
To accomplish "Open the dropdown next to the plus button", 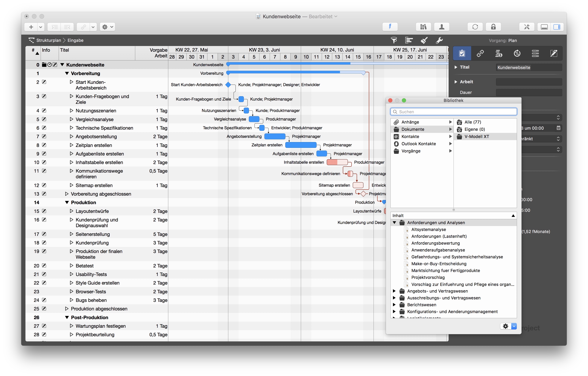I will point(41,27).
